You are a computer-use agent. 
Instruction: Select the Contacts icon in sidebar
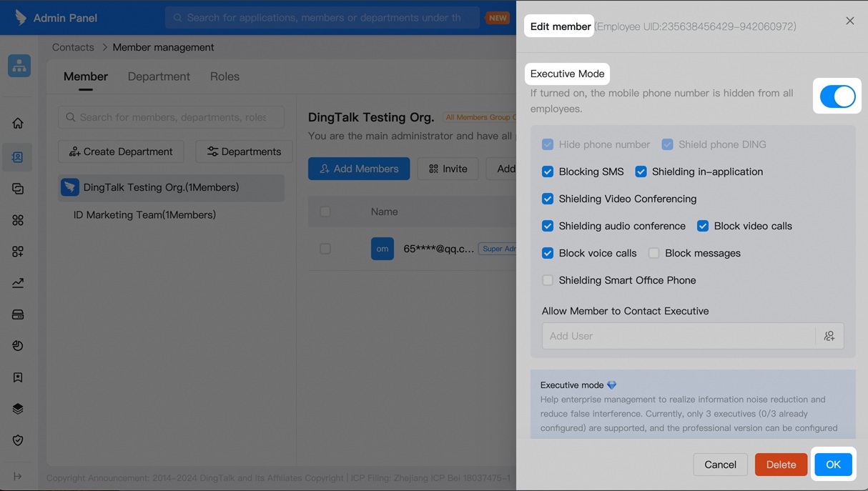pos(18,157)
